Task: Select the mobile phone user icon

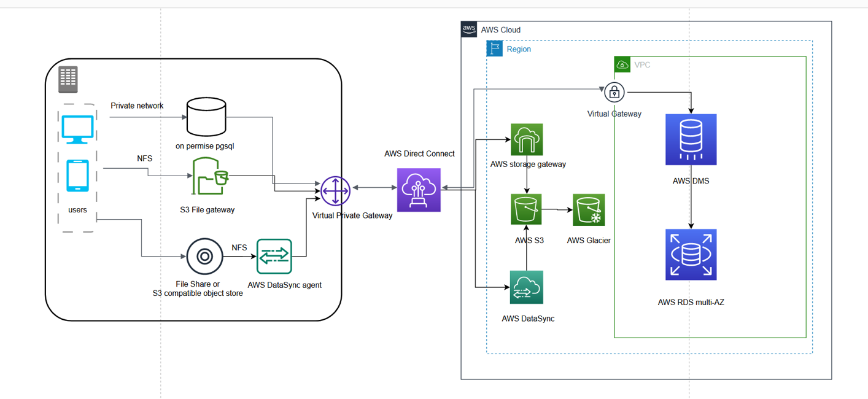Action: [77, 176]
